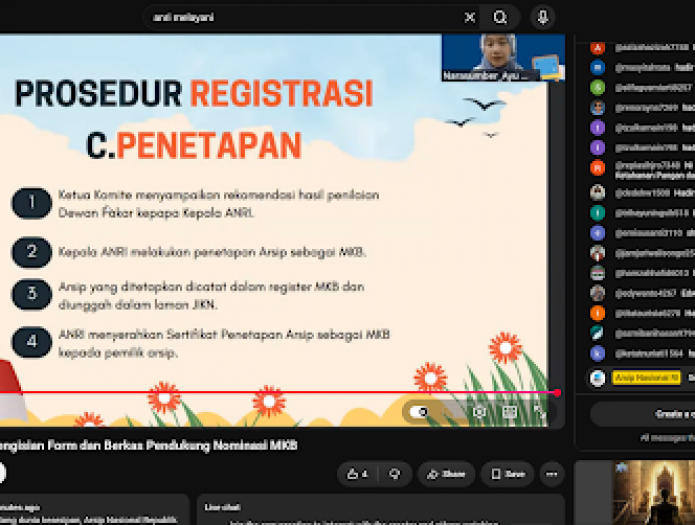Dislike the video with the thumbs-down icon
The image size is (695, 525).
click(x=394, y=474)
